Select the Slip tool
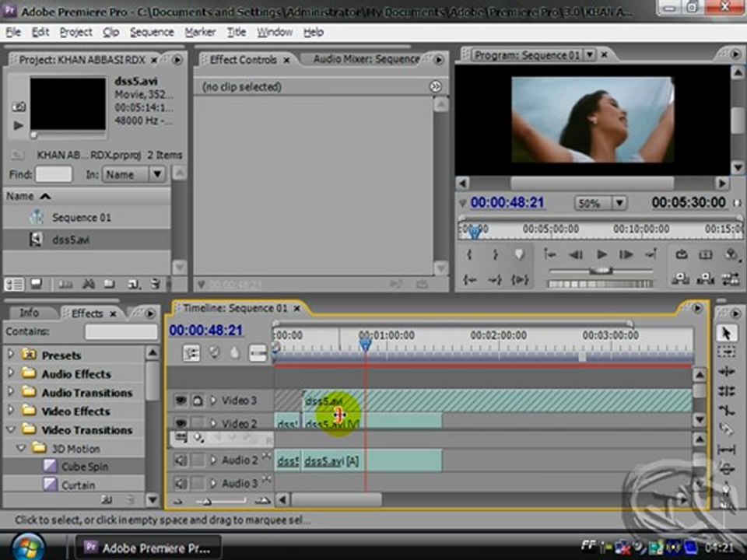The image size is (747, 560). pyautogui.click(x=726, y=449)
